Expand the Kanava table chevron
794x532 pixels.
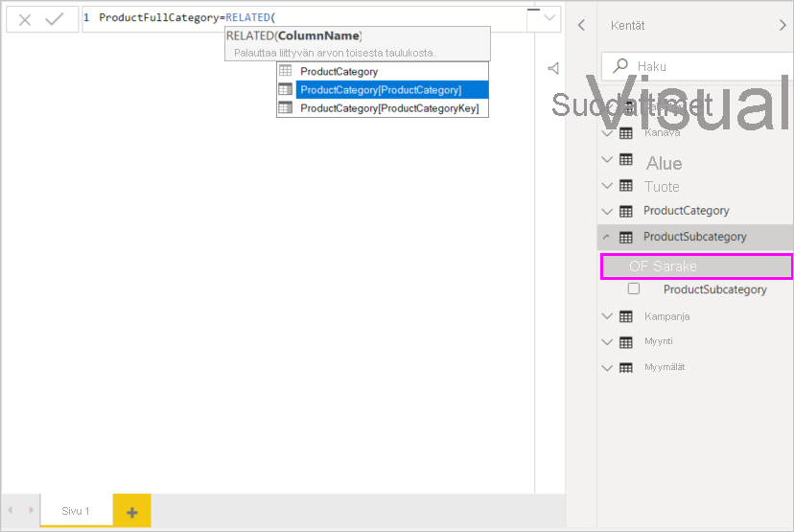tap(606, 133)
